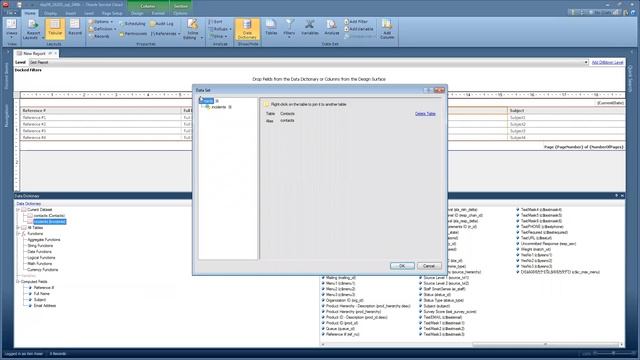Select the Full Name computed field
This screenshot has height=360, width=640.
(x=42, y=293)
